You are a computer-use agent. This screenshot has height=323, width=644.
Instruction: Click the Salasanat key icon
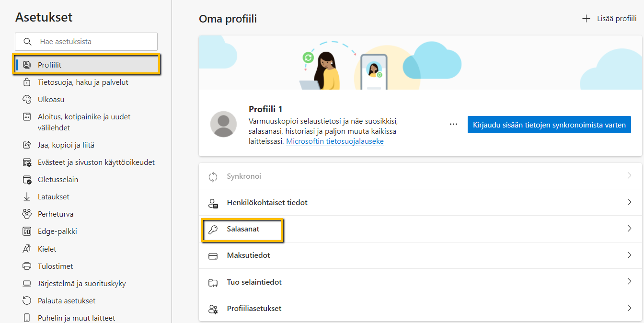[213, 230]
